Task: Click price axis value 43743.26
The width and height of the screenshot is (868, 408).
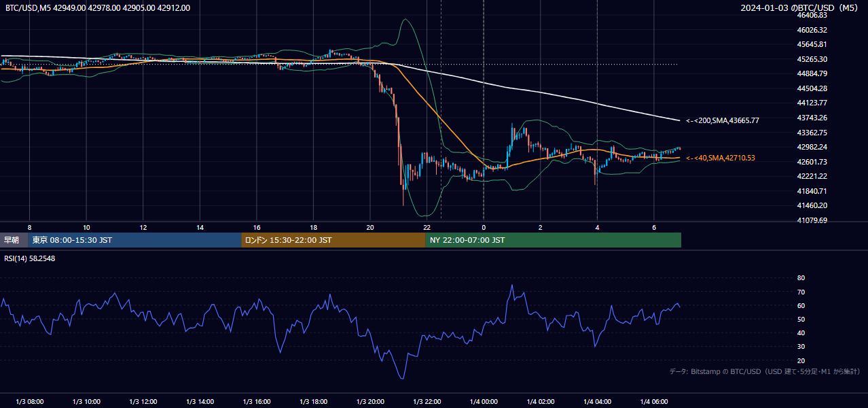Action: pyautogui.click(x=812, y=118)
